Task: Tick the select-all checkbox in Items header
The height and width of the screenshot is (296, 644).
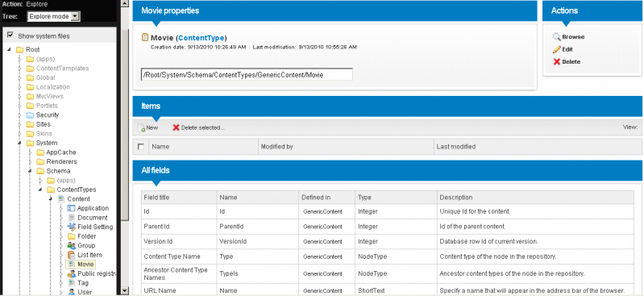Action: point(141,147)
